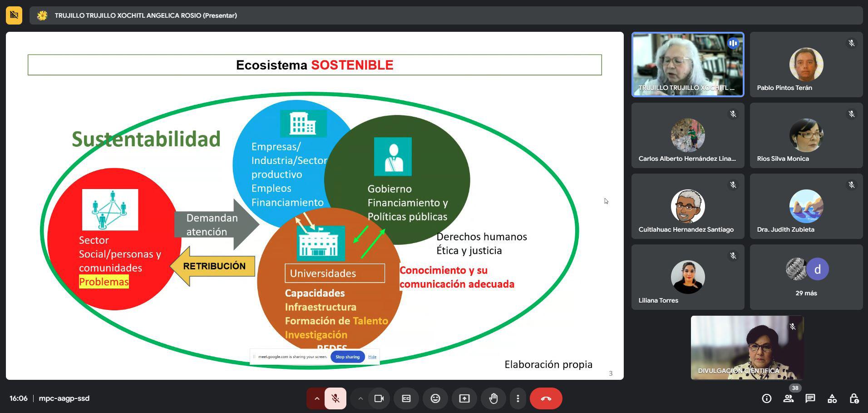Click the Divulgación Científica self-view tile
This screenshot has width=868, height=413.
747,348
